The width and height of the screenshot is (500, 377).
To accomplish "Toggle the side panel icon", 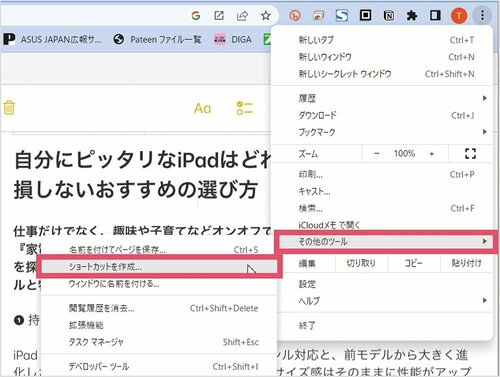I will point(435,15).
